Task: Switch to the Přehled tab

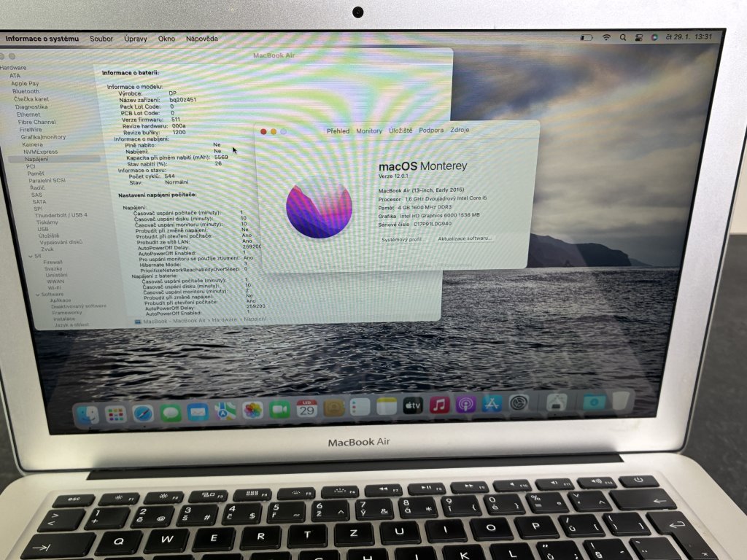Action: 338,131
